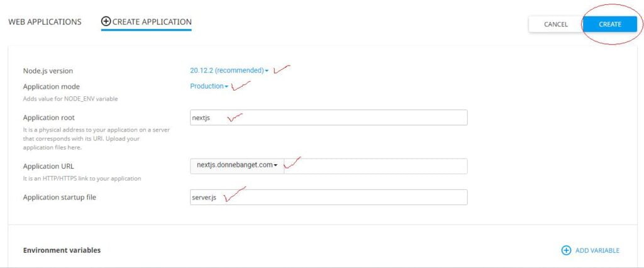Click the CREATE button

[x=610, y=25]
